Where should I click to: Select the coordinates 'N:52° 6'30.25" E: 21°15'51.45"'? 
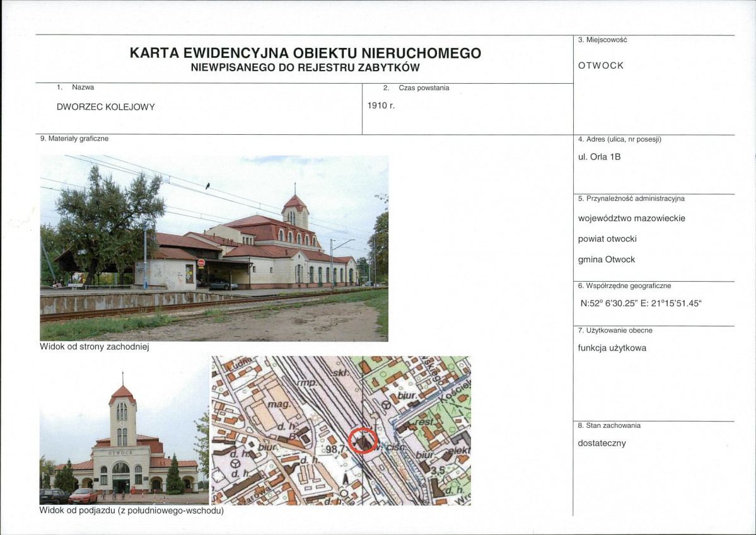[x=641, y=304]
